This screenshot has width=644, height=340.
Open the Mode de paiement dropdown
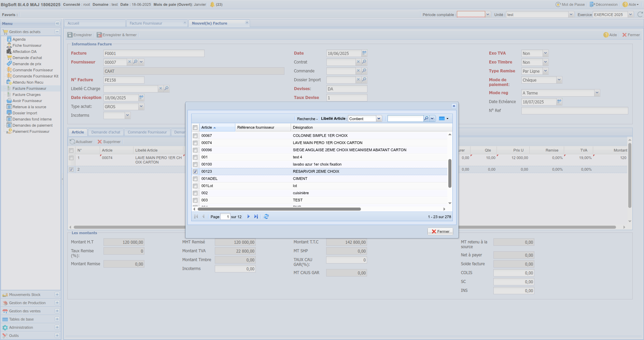[559, 80]
